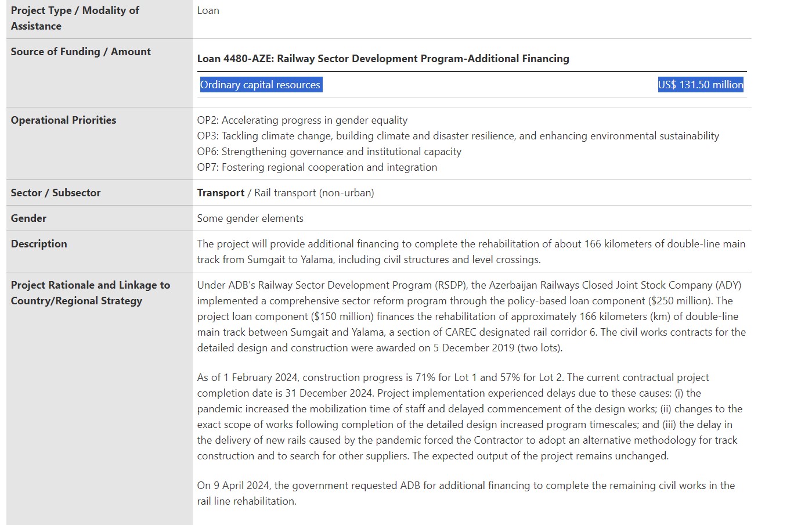Select the "Project Type / Modality of Assistance" label
The image size is (812, 525).
point(75,18)
